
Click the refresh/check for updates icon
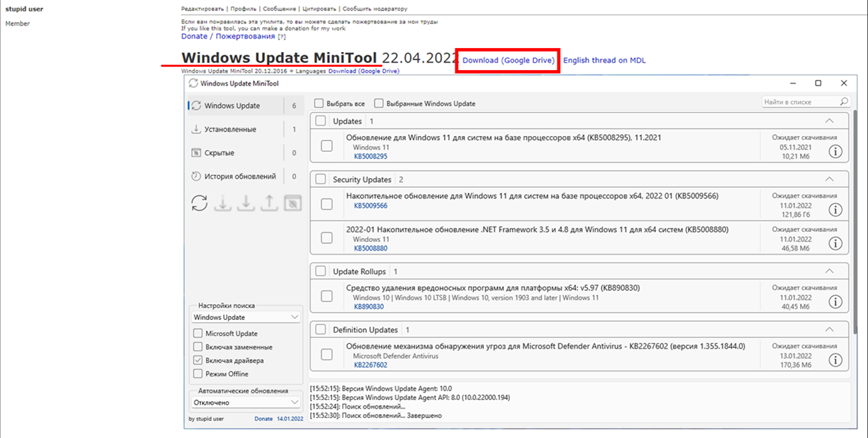tap(199, 203)
